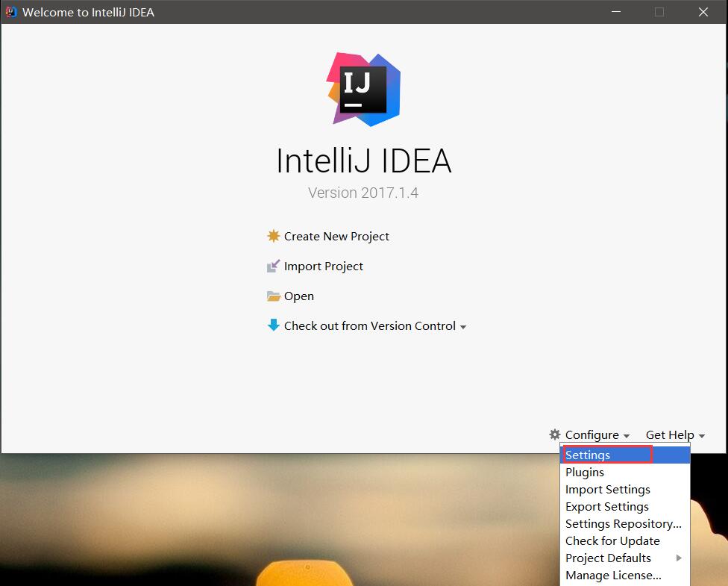Click the Configure gear icon
The image size is (728, 586).
pyautogui.click(x=554, y=434)
